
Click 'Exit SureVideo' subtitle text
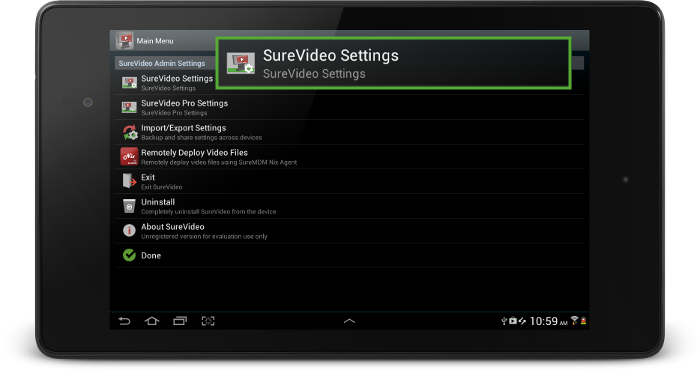coord(162,187)
